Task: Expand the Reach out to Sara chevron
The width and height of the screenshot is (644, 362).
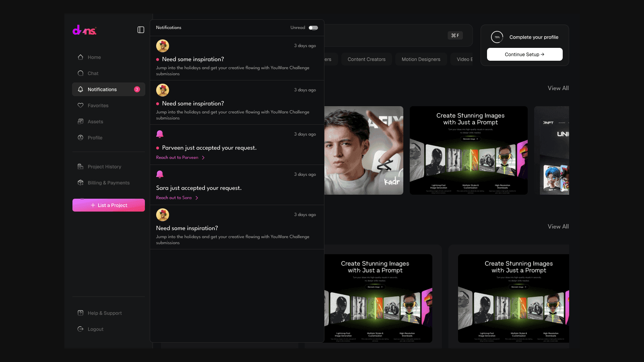Action: [x=197, y=198]
